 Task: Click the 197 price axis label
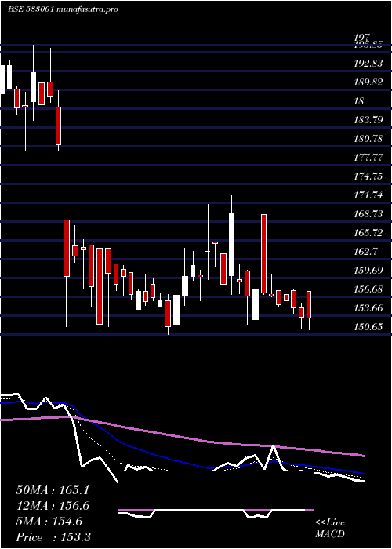click(361, 38)
